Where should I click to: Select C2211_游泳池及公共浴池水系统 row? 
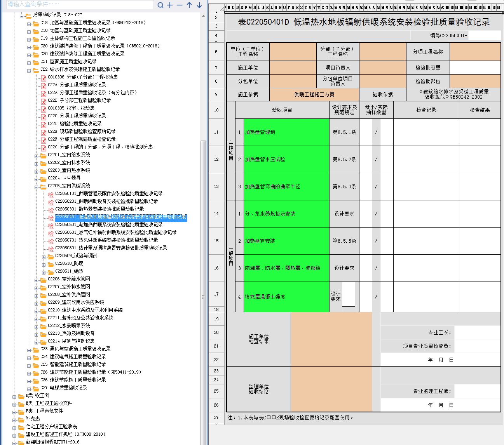[80, 318]
